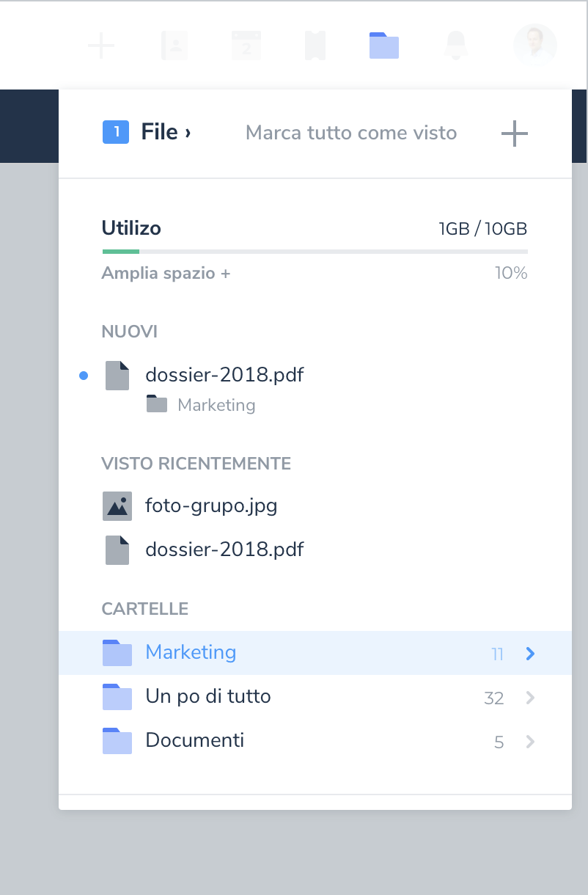Open the notifications bell icon
The height and width of the screenshot is (895, 588).
(x=456, y=45)
